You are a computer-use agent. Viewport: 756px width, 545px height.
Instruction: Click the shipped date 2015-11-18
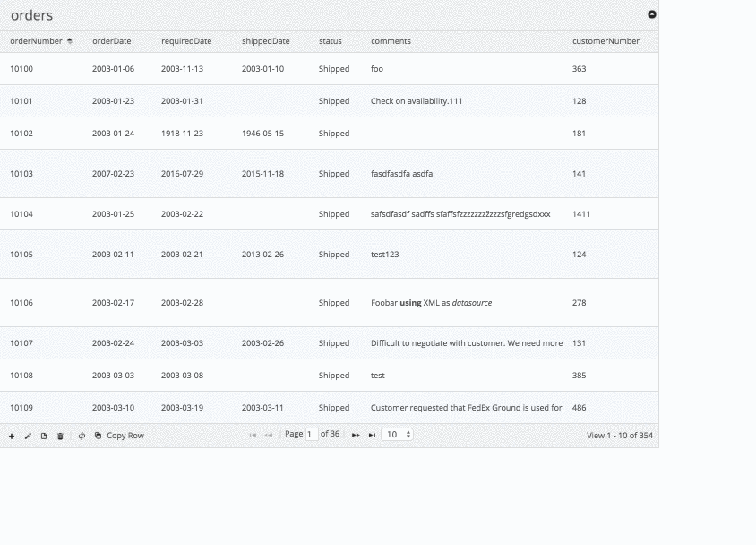262,174
